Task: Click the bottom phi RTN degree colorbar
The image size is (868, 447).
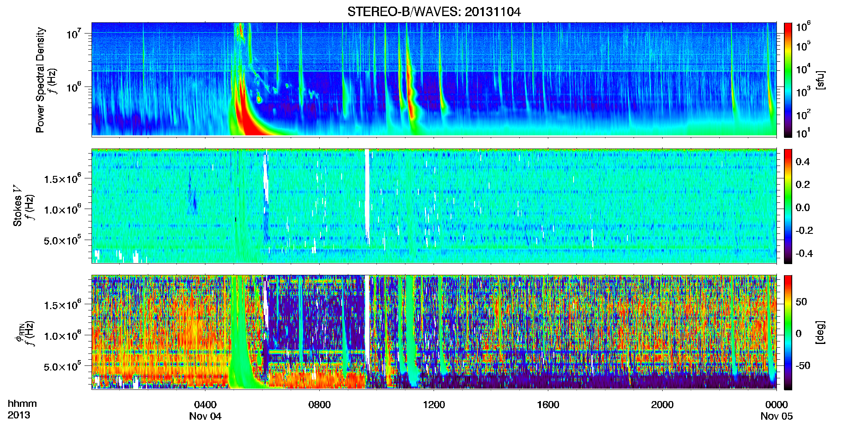Action: coord(788,332)
